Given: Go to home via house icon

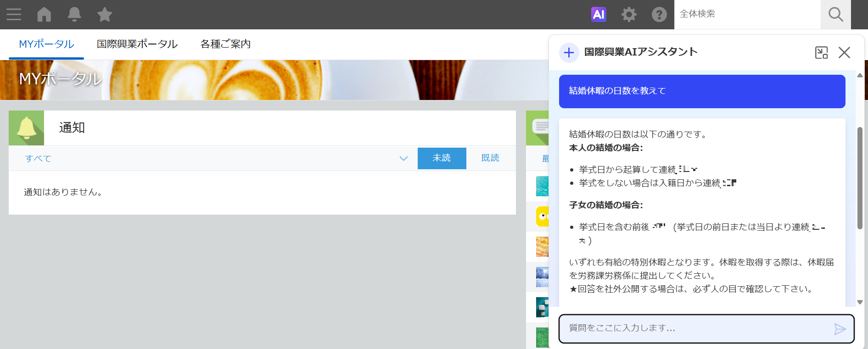Looking at the screenshot, I should point(44,15).
